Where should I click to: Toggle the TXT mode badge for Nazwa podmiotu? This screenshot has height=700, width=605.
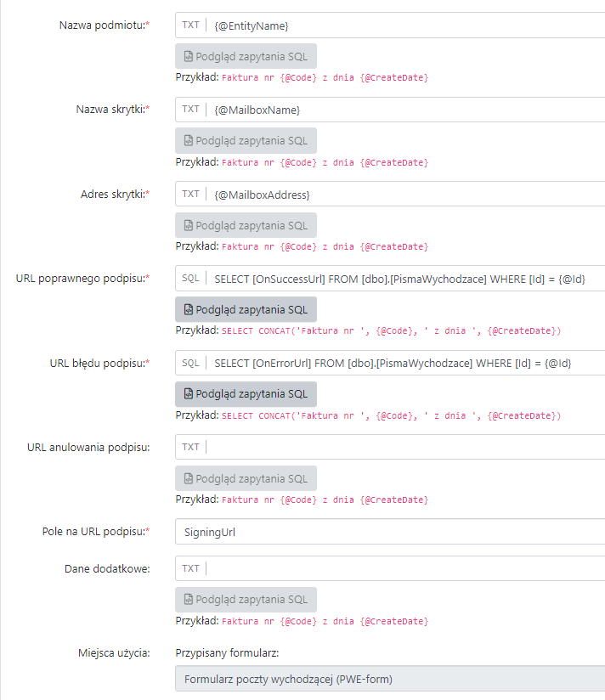click(190, 25)
